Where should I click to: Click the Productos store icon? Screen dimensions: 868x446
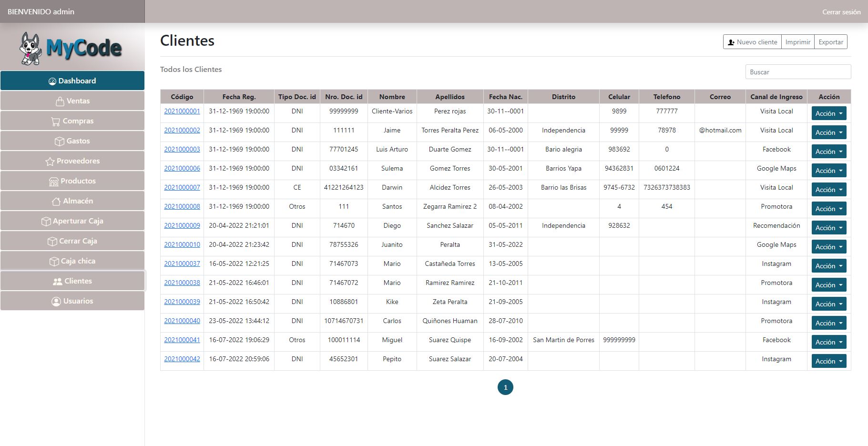point(53,182)
